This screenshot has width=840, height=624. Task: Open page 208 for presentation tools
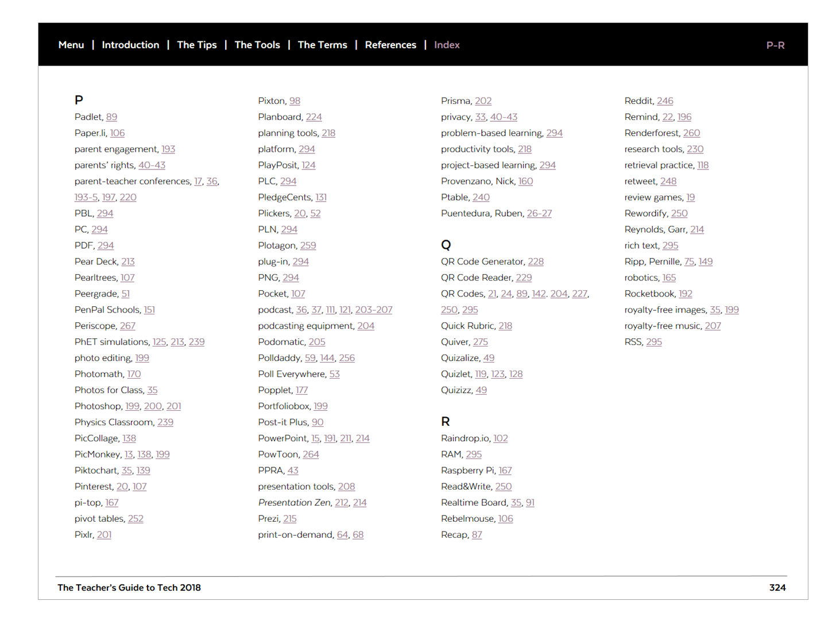coord(346,487)
